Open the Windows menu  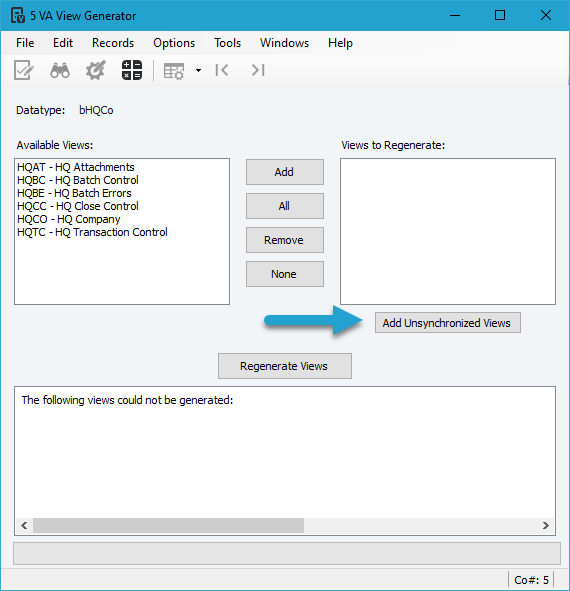(284, 43)
